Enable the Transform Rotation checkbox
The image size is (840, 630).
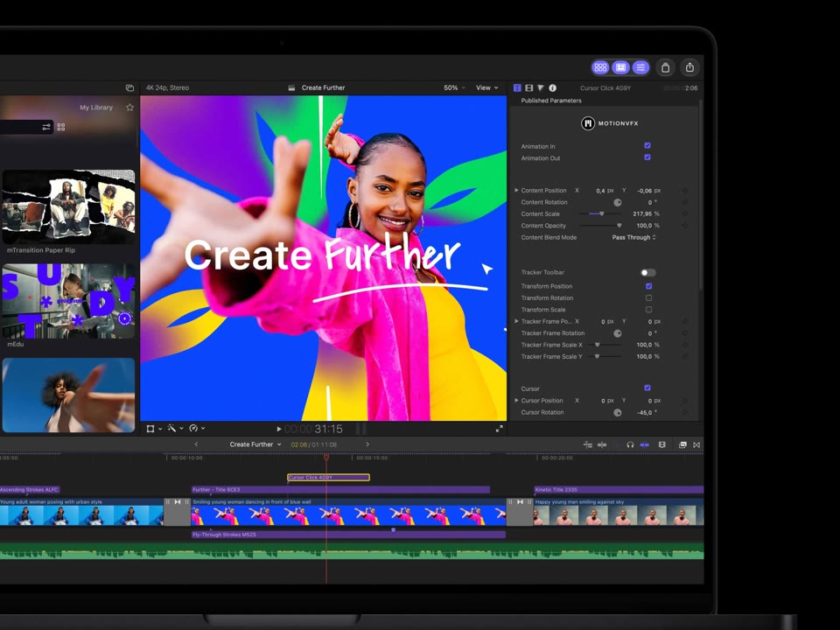click(648, 297)
